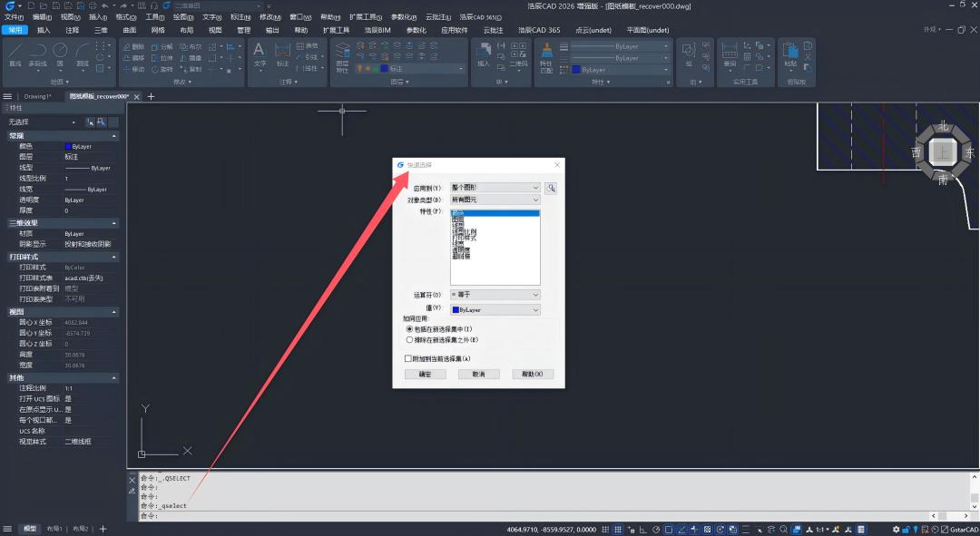Open 图层特性 layer properties manager
Viewport: 980px width, 536px height.
pos(342,57)
